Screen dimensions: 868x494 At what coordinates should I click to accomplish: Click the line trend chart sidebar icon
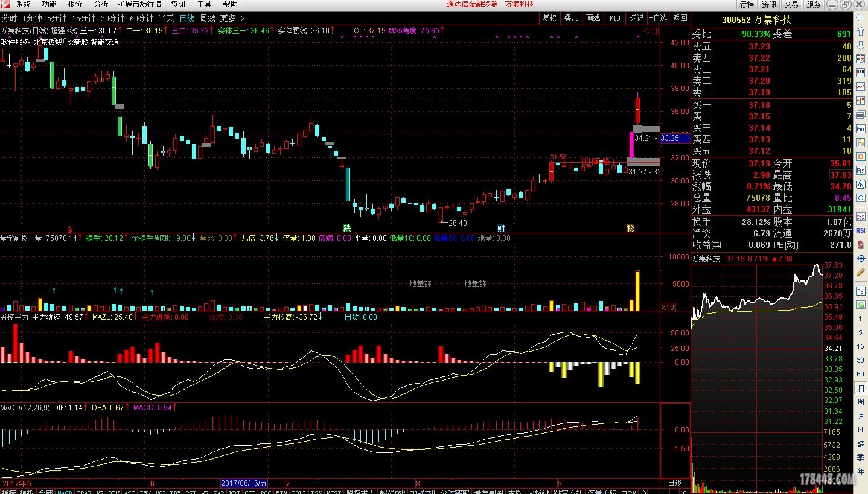860,87
